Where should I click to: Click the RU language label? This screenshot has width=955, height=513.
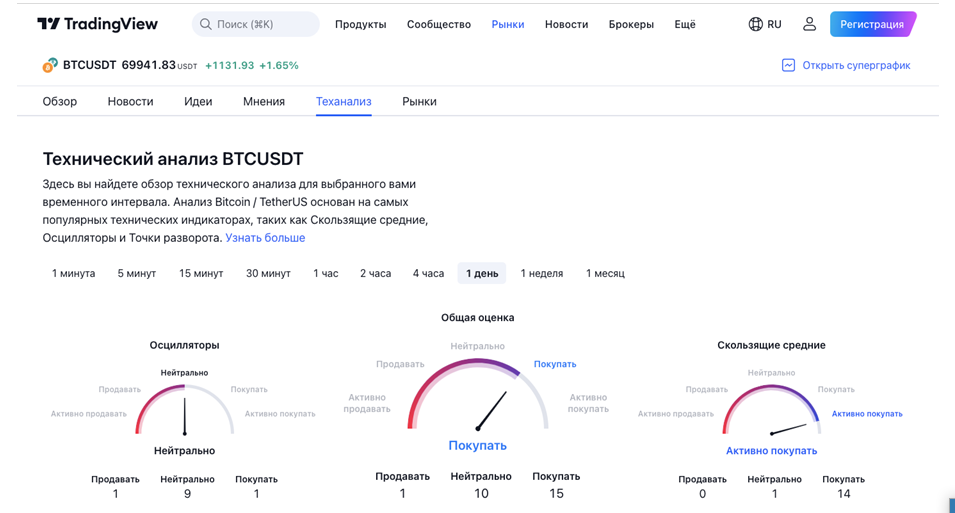(x=774, y=24)
